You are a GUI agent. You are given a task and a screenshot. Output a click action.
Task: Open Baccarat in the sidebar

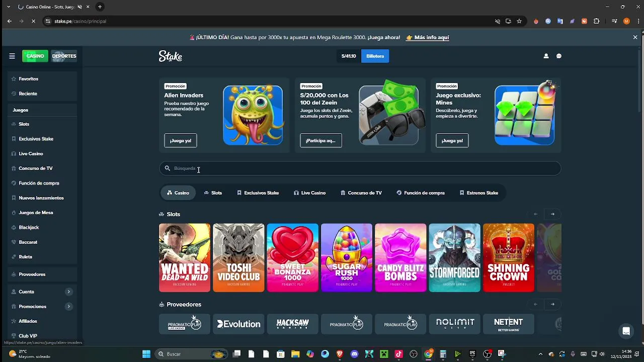click(43, 242)
